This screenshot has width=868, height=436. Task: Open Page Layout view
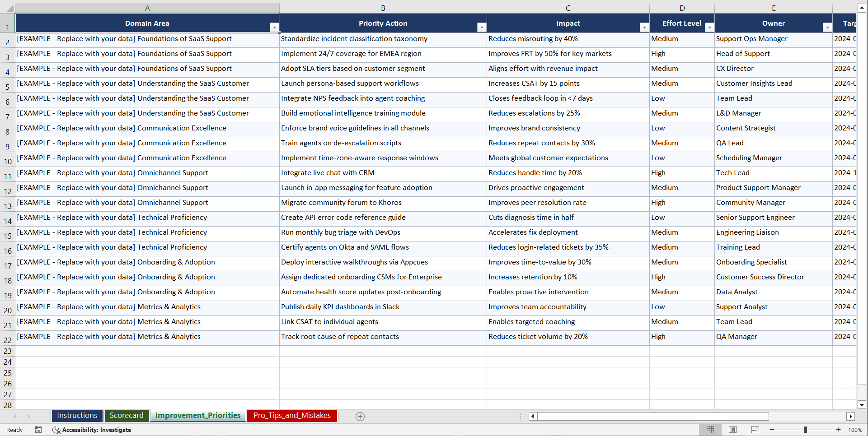[x=732, y=430]
